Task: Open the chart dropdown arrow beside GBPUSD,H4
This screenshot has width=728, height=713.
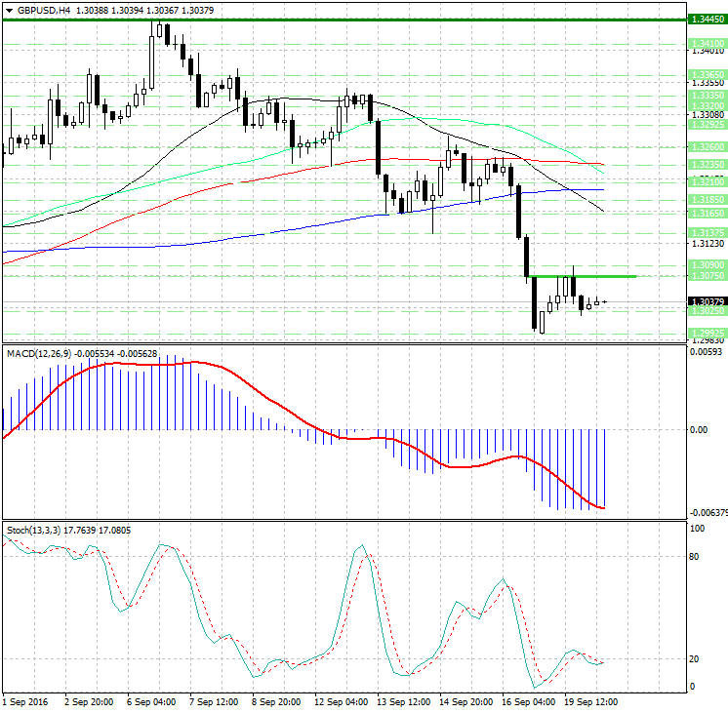Action: [10, 11]
